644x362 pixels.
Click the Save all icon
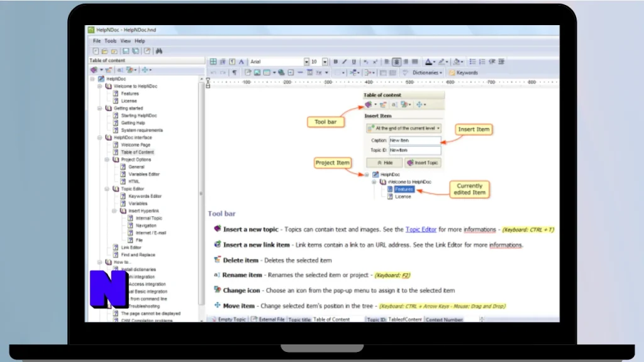(x=135, y=51)
